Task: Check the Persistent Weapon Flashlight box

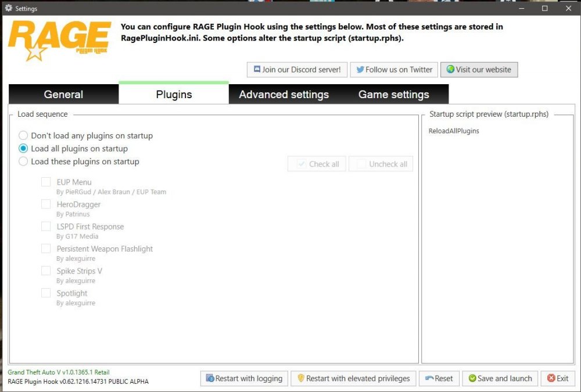Action: coord(46,249)
